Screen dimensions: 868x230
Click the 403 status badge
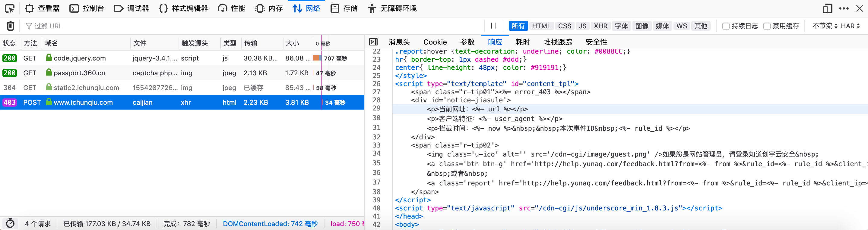[x=9, y=103]
